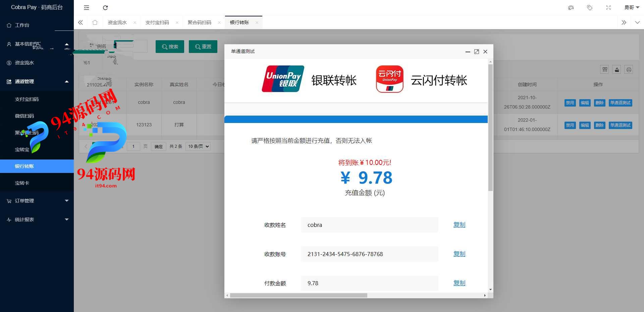Screen dimensions: 644x312
Task: Collapse the sidebar with the menu fold icon
Action: (87, 8)
